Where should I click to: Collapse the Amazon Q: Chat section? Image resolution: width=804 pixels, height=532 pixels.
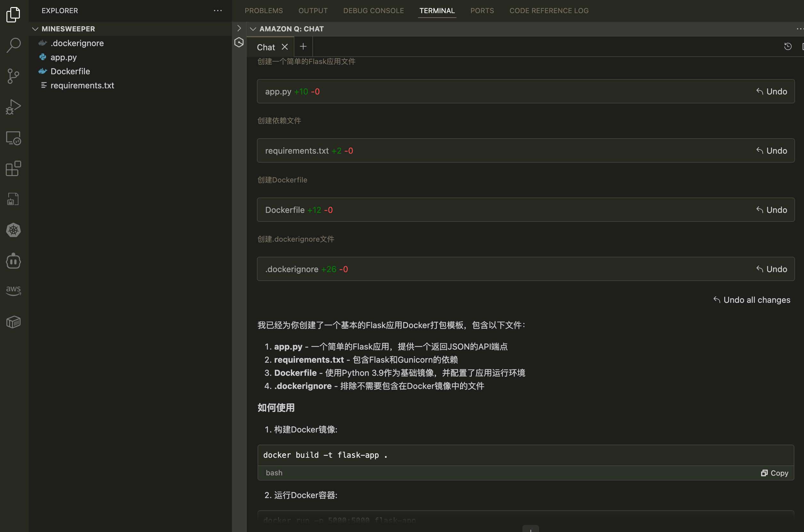pos(253,29)
